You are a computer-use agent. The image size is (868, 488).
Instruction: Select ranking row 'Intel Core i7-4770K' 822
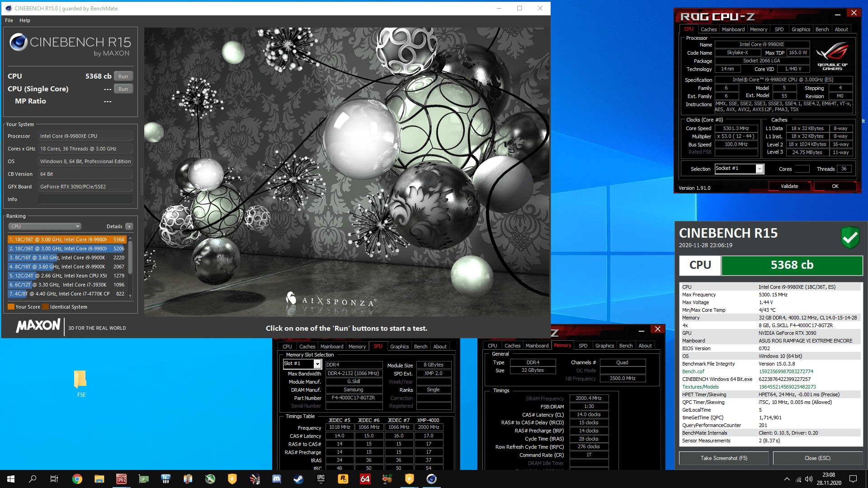[x=66, y=294]
